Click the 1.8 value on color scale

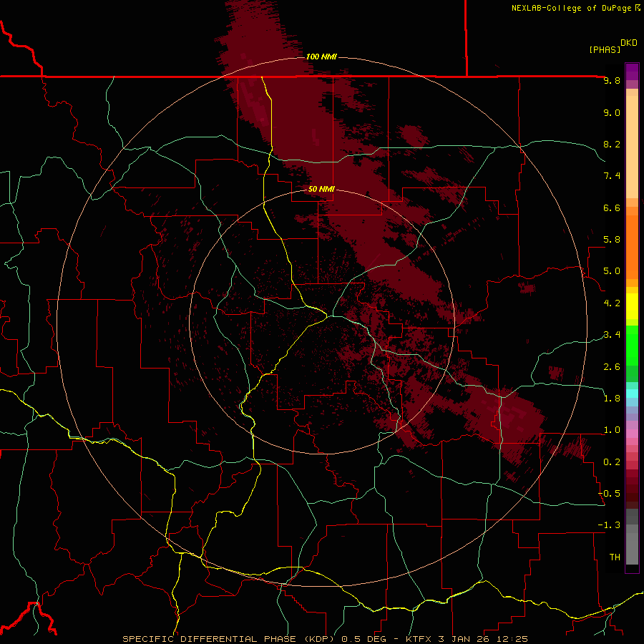point(612,399)
